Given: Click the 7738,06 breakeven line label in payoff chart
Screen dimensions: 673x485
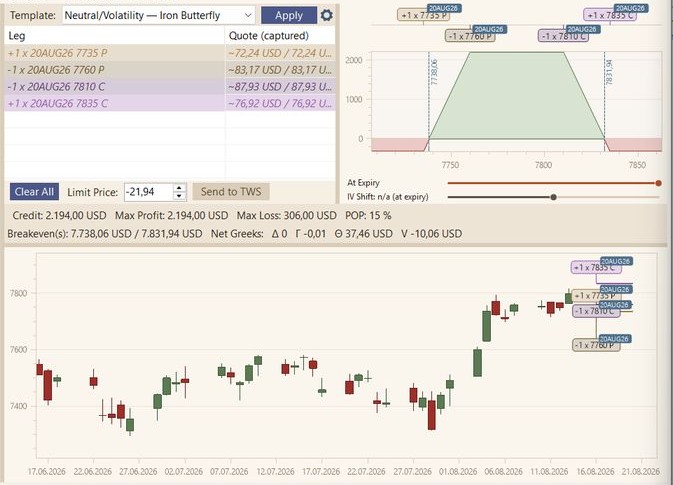Looking at the screenshot, I should pyautogui.click(x=434, y=72).
